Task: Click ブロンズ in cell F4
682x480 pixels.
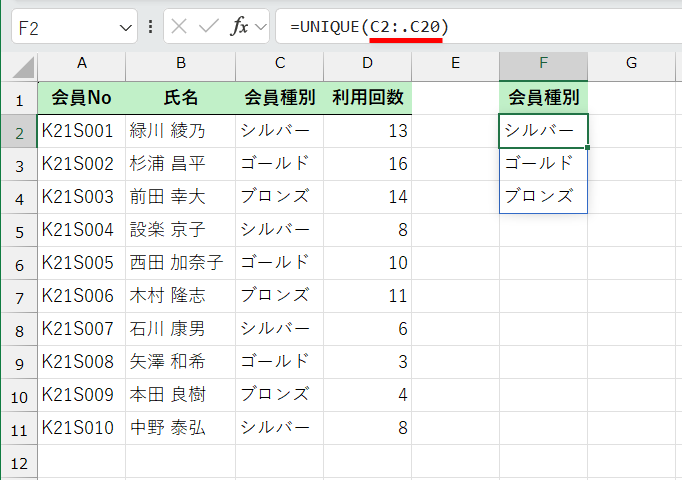Action: (544, 197)
